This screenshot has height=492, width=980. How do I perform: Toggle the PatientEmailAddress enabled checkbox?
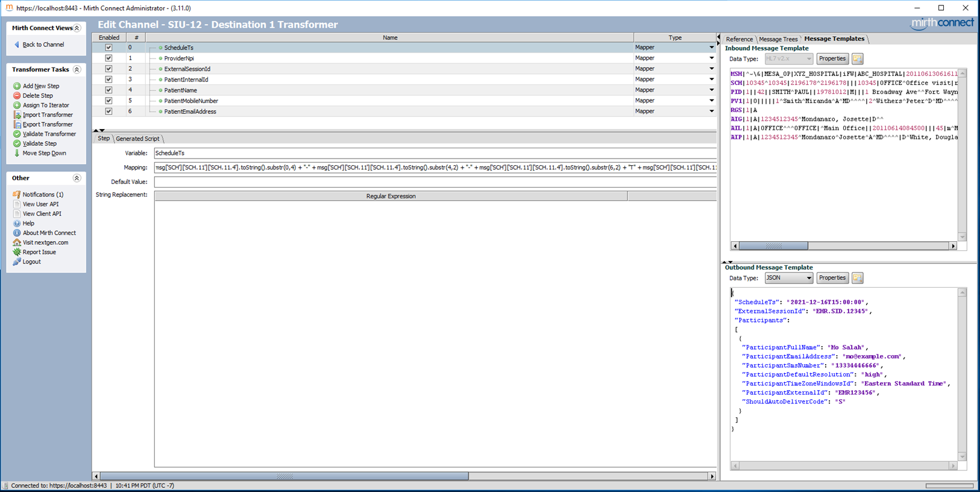108,112
